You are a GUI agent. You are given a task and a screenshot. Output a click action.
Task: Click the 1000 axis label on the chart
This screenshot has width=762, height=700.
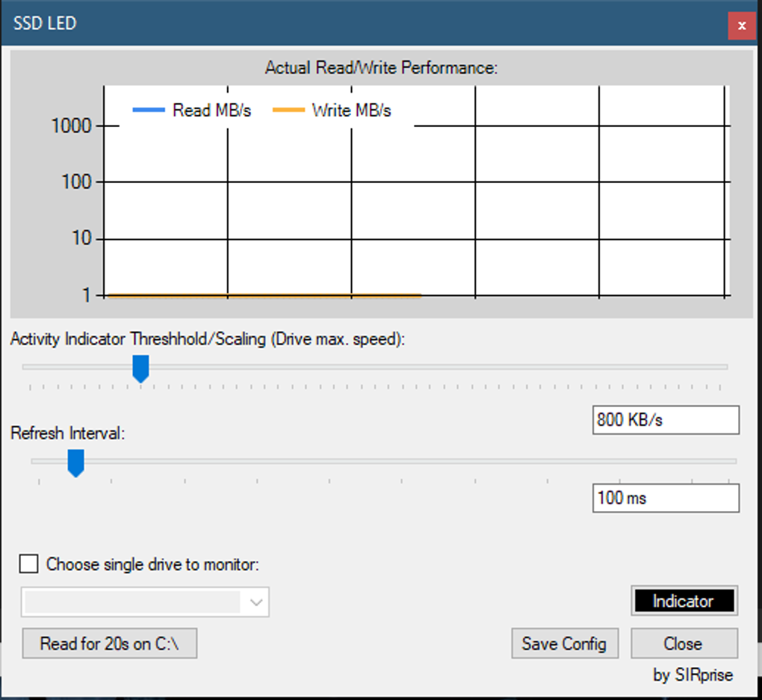pyautogui.click(x=72, y=126)
